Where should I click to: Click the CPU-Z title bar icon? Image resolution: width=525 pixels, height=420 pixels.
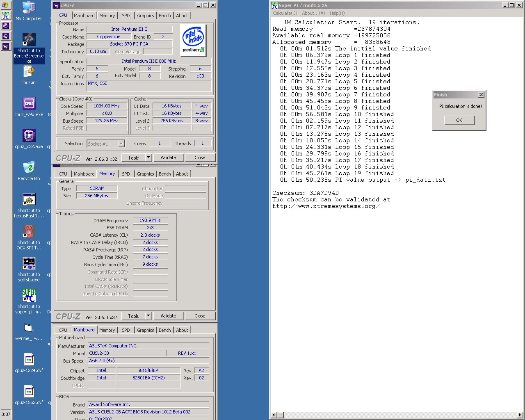[57, 5]
